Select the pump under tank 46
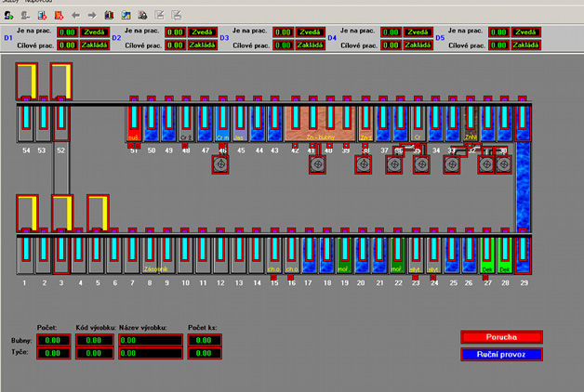 (x=220, y=164)
